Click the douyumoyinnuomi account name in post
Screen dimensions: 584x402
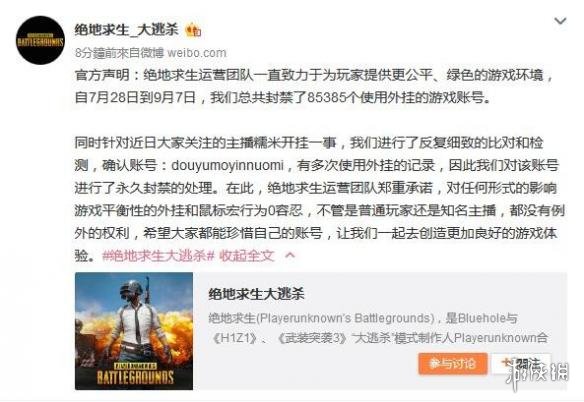point(227,166)
